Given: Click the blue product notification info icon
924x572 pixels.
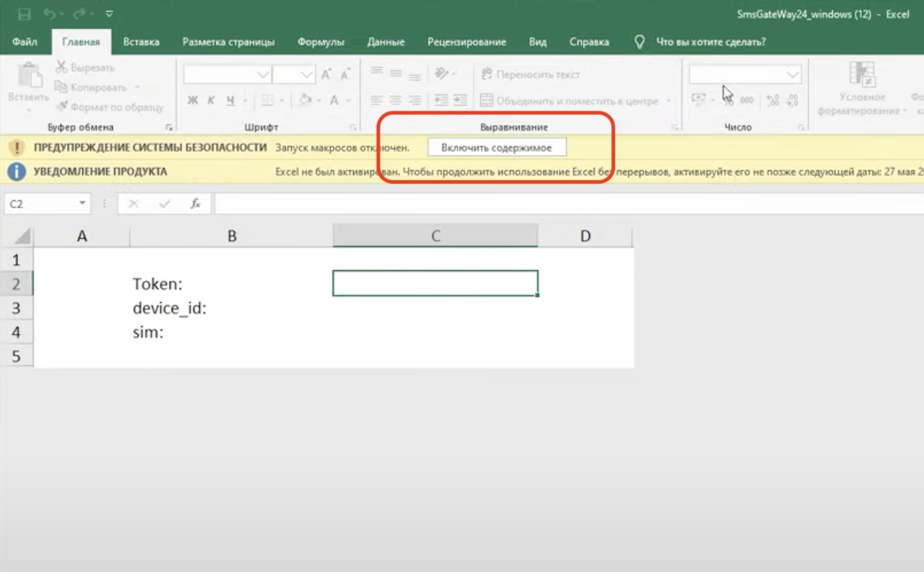Looking at the screenshot, I should [x=16, y=172].
